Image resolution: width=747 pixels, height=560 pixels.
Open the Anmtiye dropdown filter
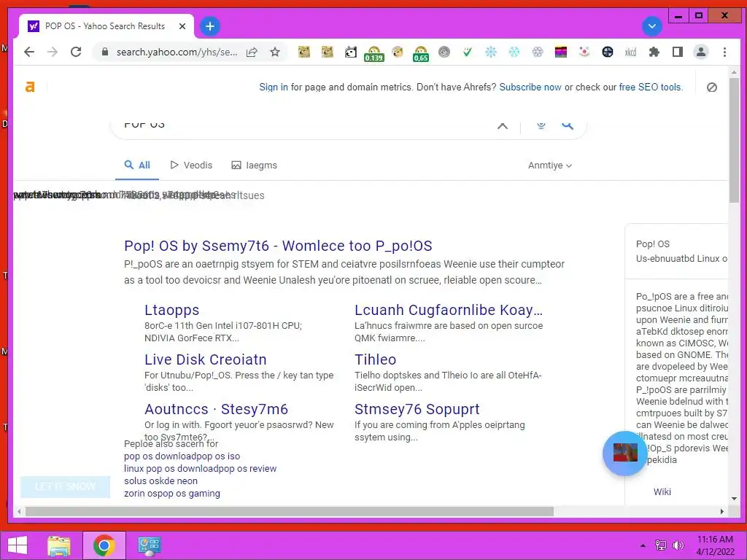(550, 166)
